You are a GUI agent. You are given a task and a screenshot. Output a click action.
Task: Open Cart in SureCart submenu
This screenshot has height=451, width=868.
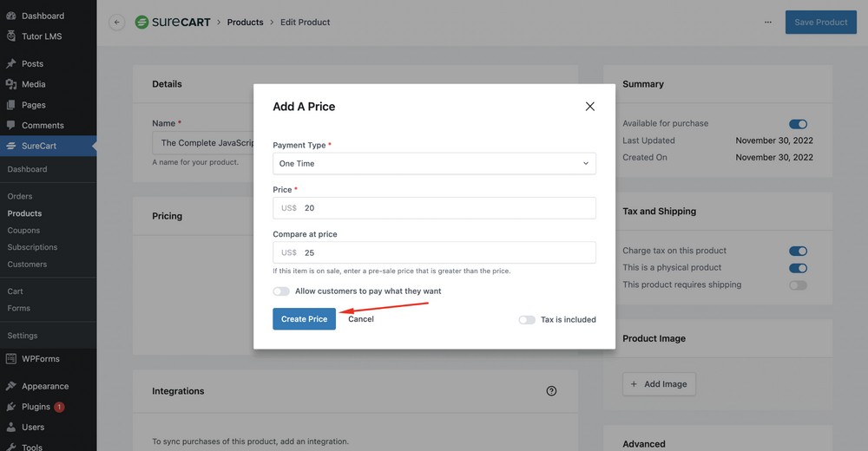tap(15, 291)
